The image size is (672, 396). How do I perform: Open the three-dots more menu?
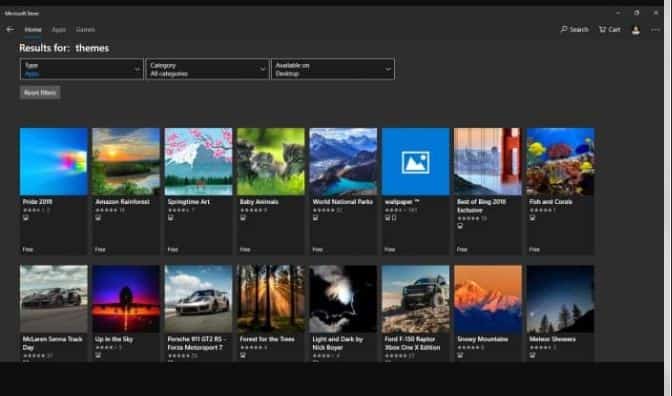(655, 30)
